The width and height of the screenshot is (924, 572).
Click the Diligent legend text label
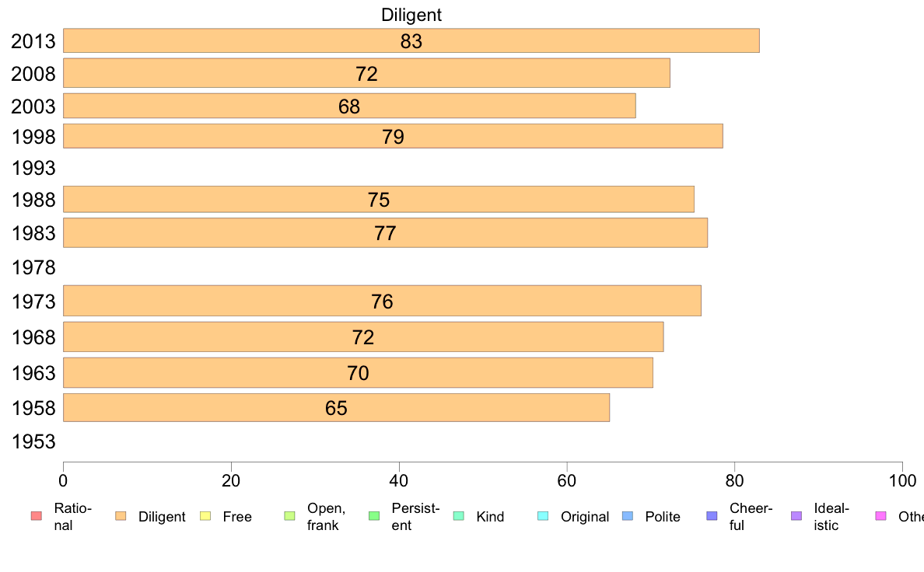tap(162, 517)
